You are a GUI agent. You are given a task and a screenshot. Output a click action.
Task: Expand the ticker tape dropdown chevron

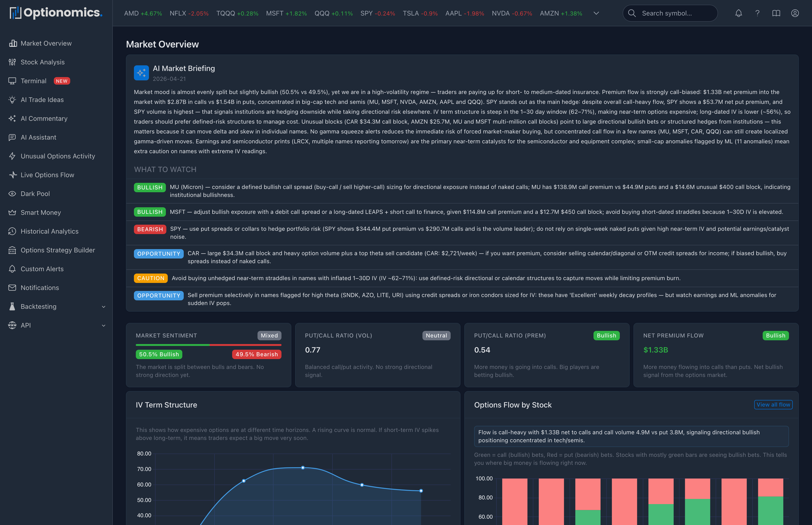point(596,13)
